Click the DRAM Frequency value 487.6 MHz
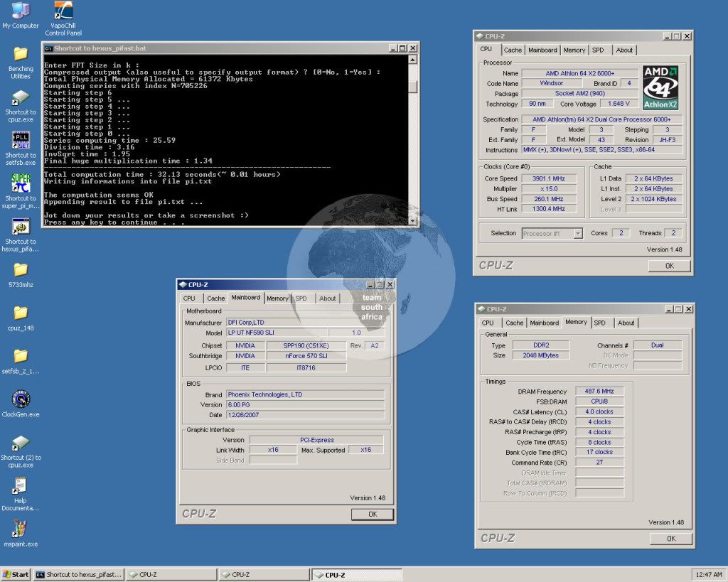The height and width of the screenshot is (582, 728). 599,392
